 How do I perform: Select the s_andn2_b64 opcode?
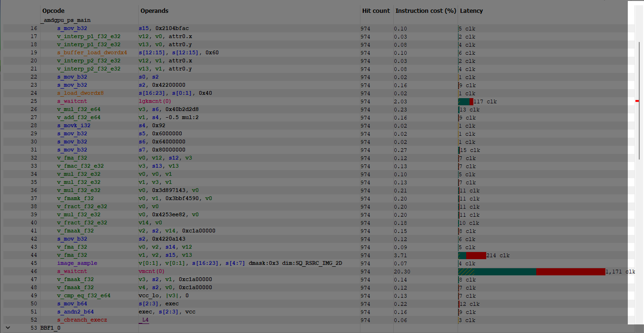pyautogui.click(x=75, y=312)
